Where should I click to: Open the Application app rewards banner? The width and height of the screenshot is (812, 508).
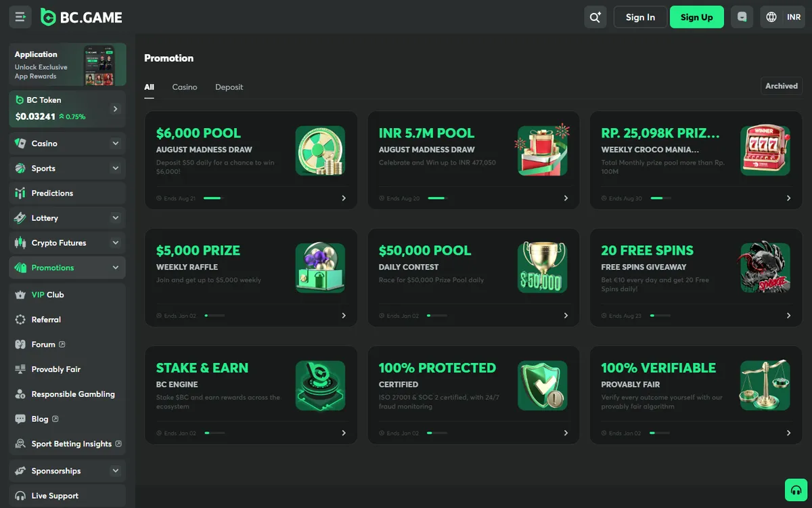click(x=68, y=65)
